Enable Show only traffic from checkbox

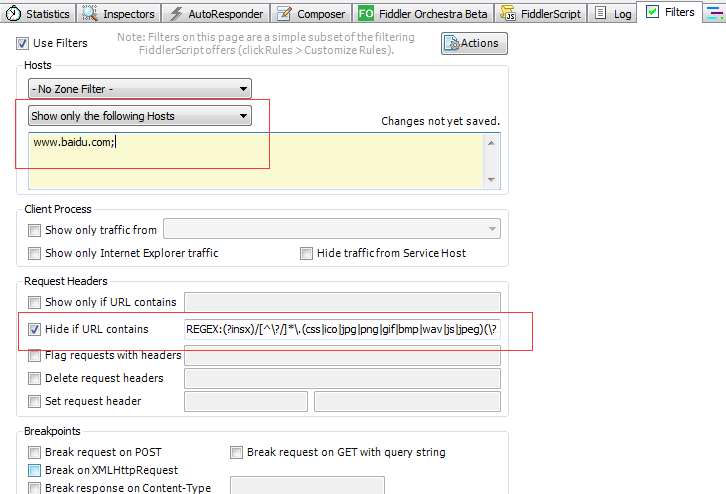[x=34, y=230]
